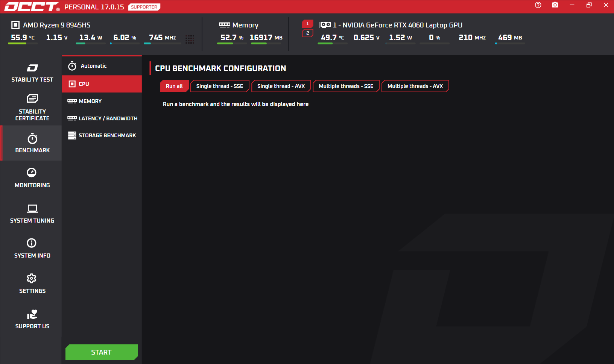Click the AMD Ryzen 9 8945HS label
The width and height of the screenshot is (614, 364).
[x=57, y=25]
